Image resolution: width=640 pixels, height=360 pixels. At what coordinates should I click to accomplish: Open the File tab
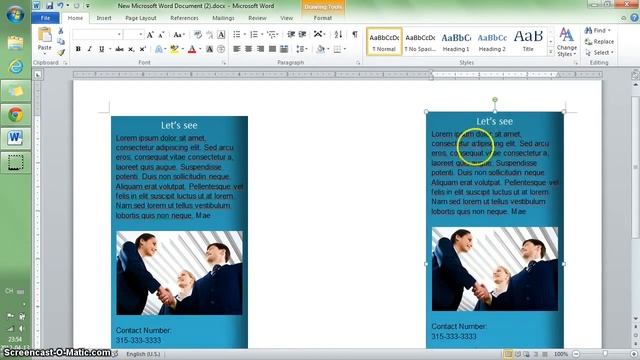pos(45,18)
